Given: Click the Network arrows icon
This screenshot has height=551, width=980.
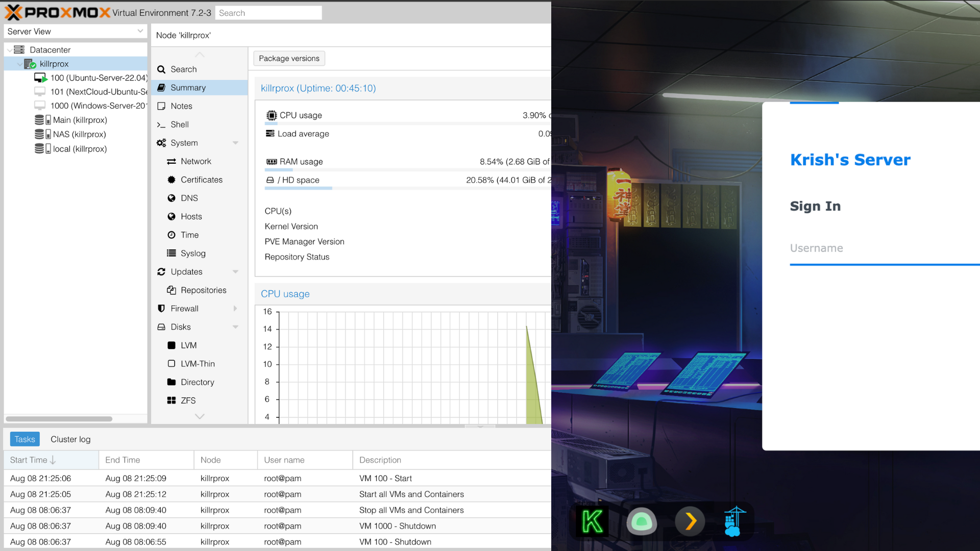Looking at the screenshot, I should point(171,161).
